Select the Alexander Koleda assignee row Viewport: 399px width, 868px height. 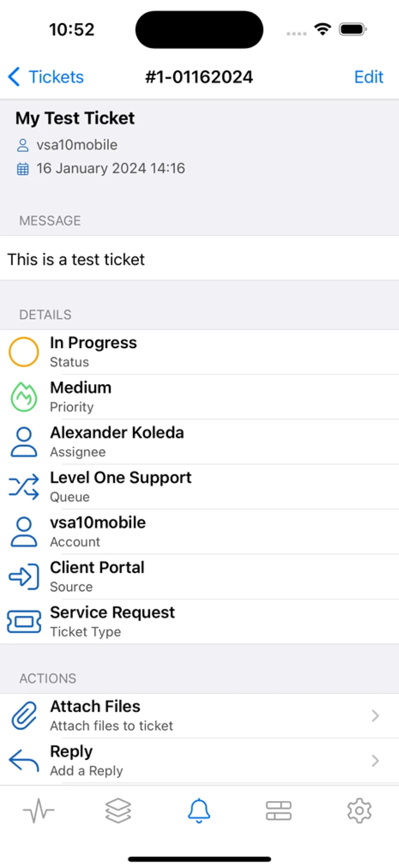(x=200, y=442)
